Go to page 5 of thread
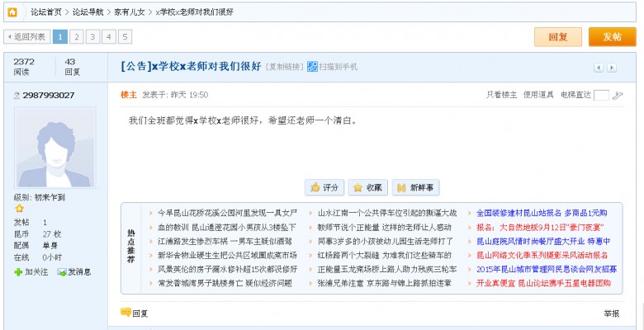Image resolution: width=644 pixels, height=330 pixels. (x=125, y=36)
